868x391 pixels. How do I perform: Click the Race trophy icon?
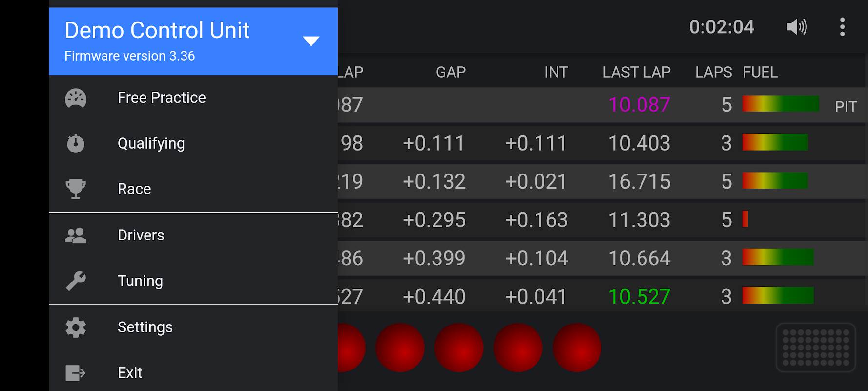[x=76, y=189]
